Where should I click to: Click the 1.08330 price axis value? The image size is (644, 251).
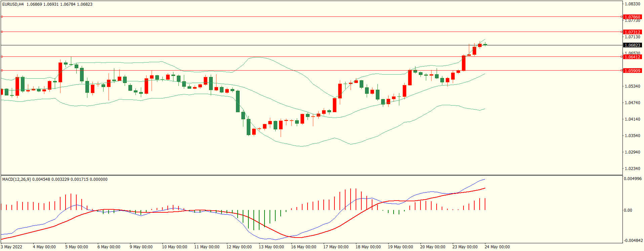(632, 4)
